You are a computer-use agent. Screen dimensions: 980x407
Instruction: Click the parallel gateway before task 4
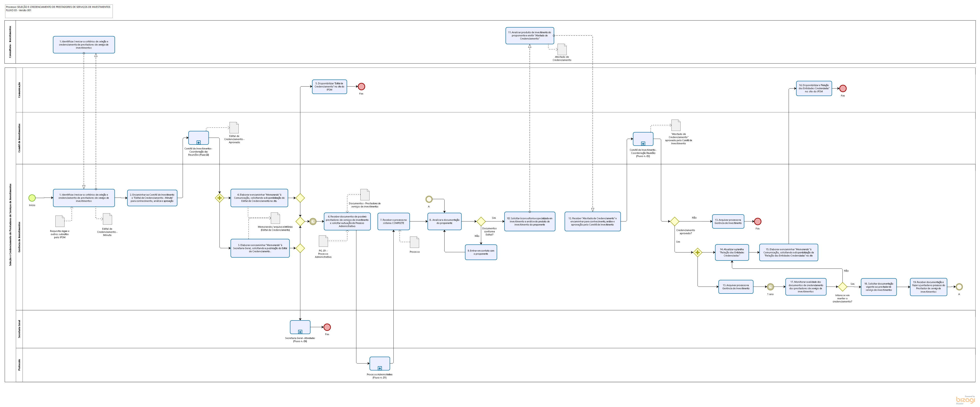(x=219, y=198)
